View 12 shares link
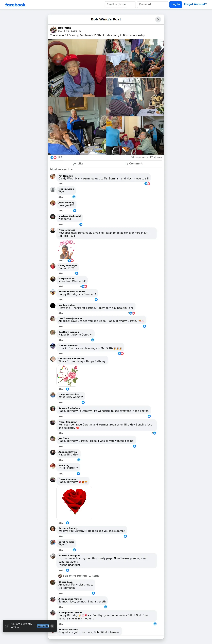Screen dimensions: 212x644 pyautogui.click(x=156, y=158)
